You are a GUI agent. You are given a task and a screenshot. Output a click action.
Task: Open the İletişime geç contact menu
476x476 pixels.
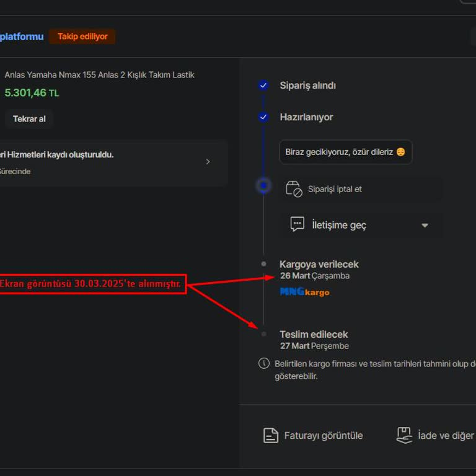pos(339,226)
